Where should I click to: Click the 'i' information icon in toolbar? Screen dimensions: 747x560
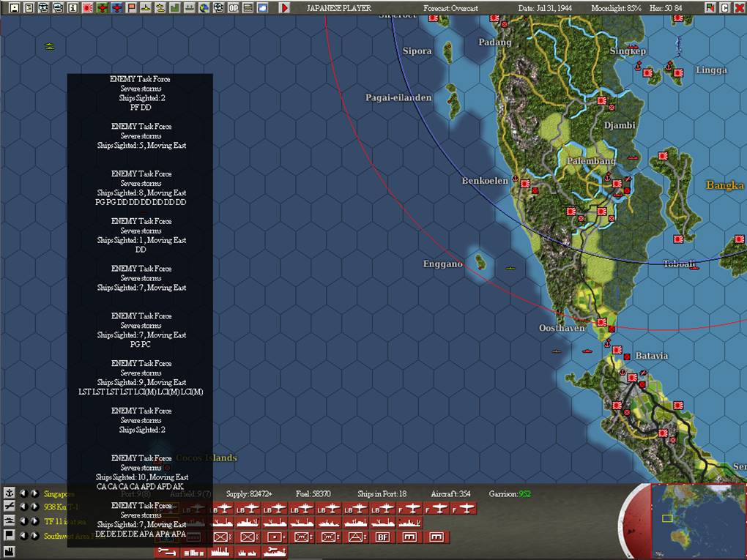(x=73, y=7)
